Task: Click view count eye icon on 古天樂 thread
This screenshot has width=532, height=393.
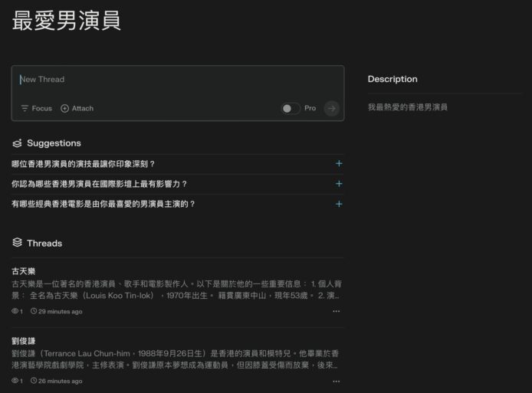Action: click(x=15, y=312)
